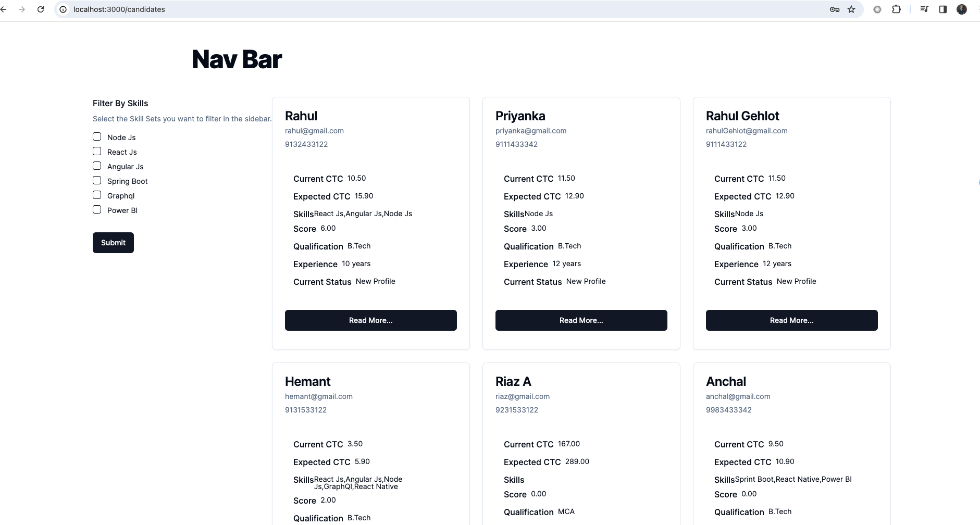This screenshot has width=980, height=525.
Task: Click Riaz A's Current CTC value 167.00
Action: pyautogui.click(x=569, y=444)
